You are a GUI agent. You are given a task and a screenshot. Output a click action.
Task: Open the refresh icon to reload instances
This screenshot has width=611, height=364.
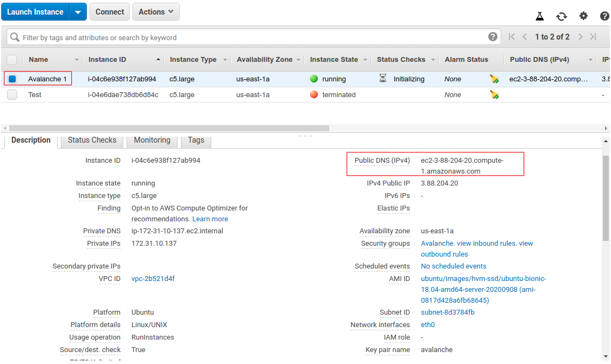562,16
